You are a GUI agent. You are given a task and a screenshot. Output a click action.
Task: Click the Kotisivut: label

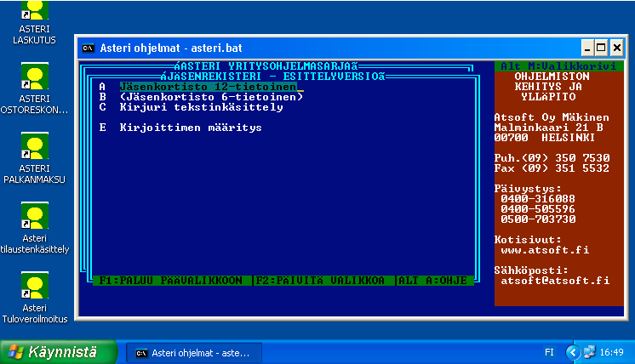528,240
